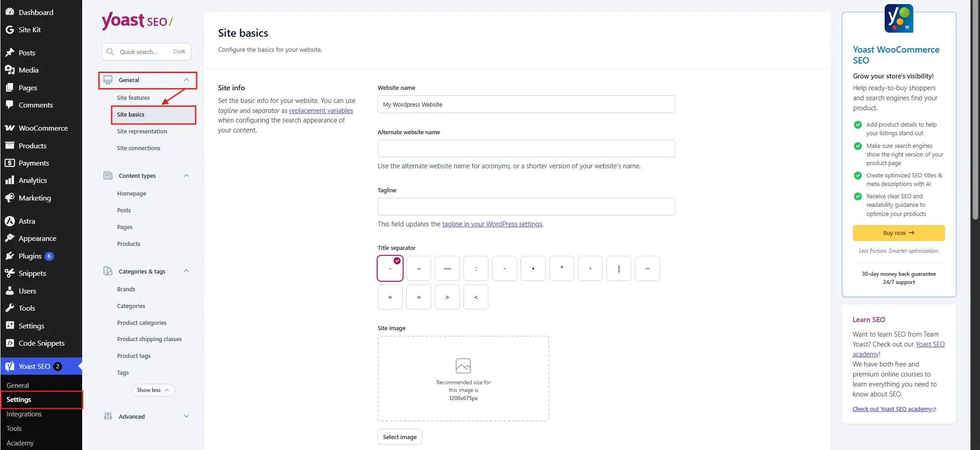Click the Payments dollar icon

click(x=10, y=163)
